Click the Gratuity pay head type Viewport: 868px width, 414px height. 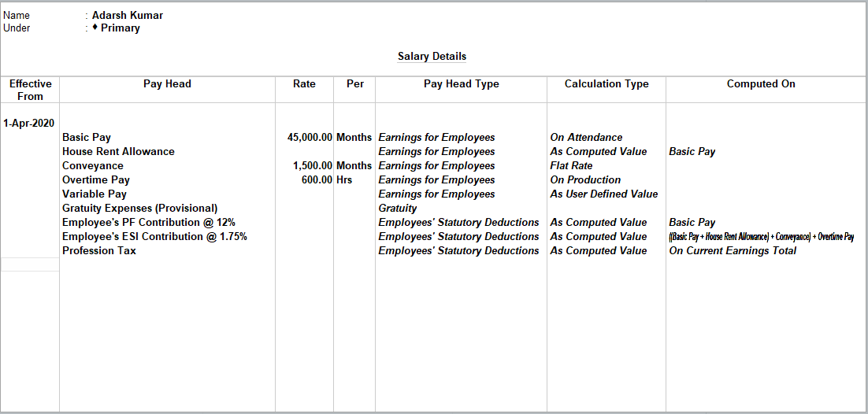(x=398, y=208)
